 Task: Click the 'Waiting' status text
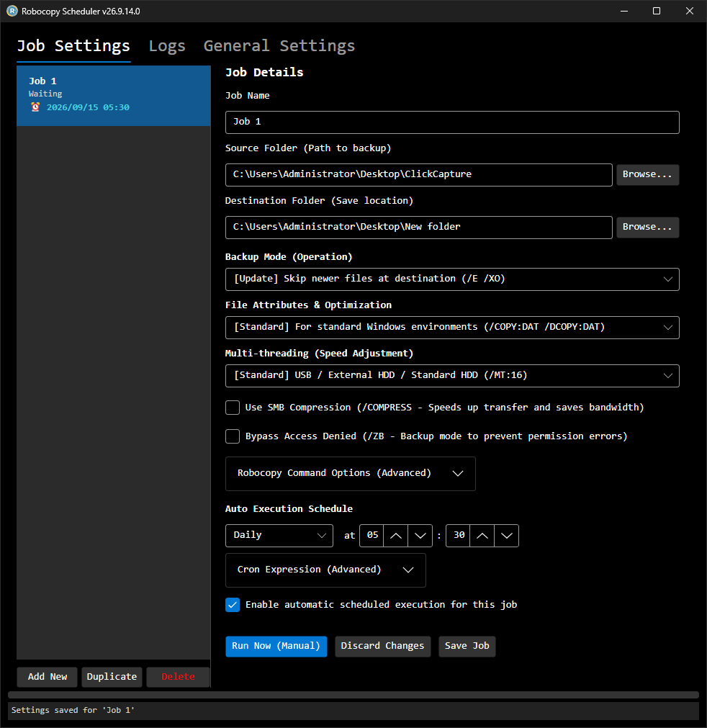coord(45,94)
